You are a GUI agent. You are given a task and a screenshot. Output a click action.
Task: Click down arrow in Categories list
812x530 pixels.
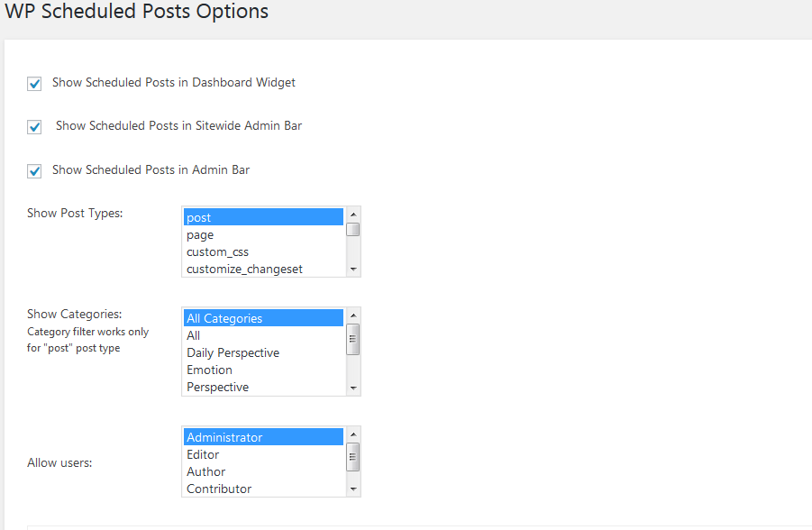pos(353,388)
